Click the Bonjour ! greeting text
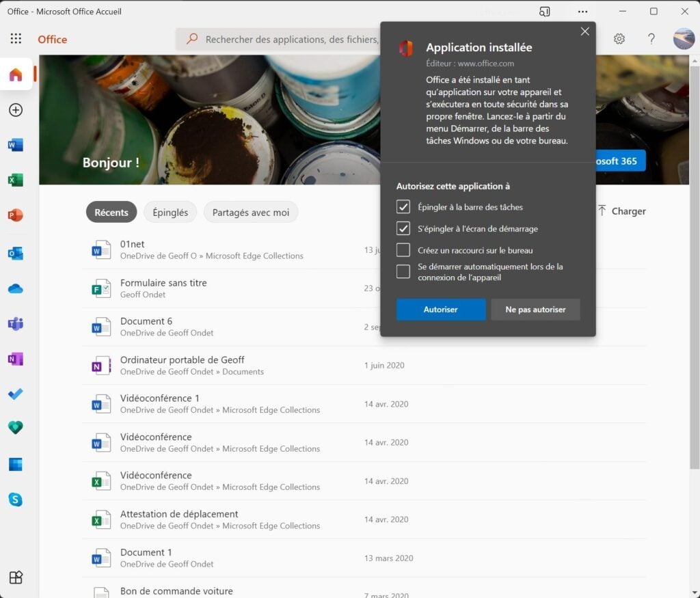Screen dimensions: 700x598 click(111, 163)
